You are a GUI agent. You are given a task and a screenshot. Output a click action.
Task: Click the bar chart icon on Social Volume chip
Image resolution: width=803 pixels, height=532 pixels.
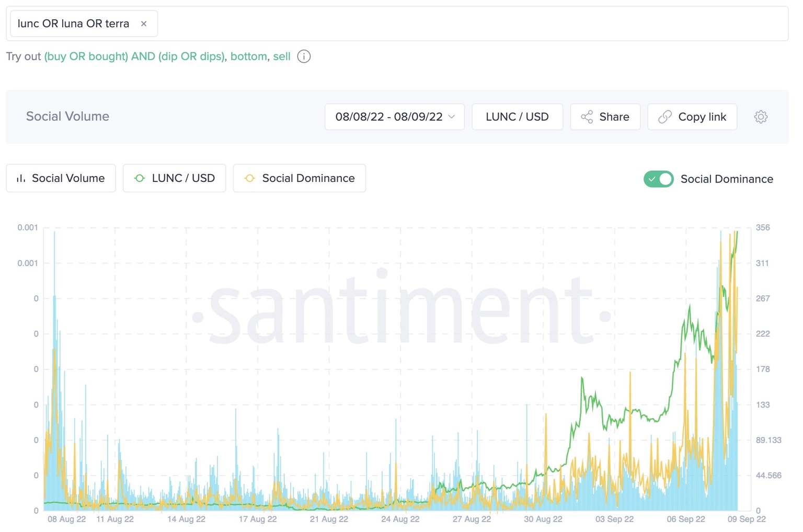(20, 178)
